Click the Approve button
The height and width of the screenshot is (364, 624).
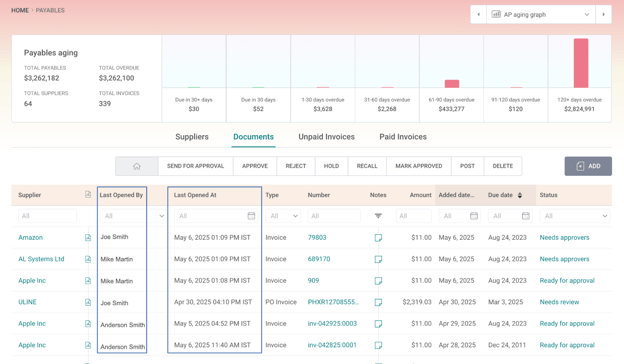(x=255, y=166)
